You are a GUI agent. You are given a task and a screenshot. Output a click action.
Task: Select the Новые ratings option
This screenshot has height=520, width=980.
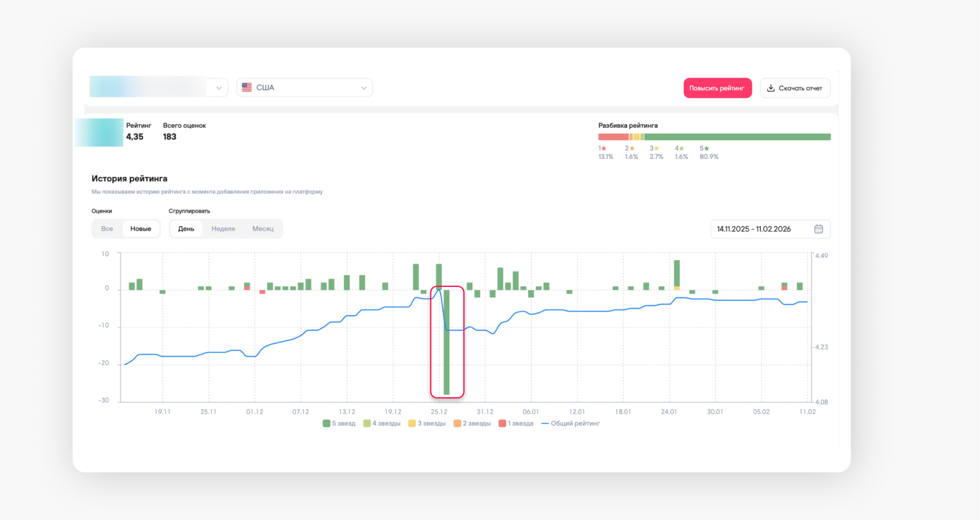tap(141, 229)
